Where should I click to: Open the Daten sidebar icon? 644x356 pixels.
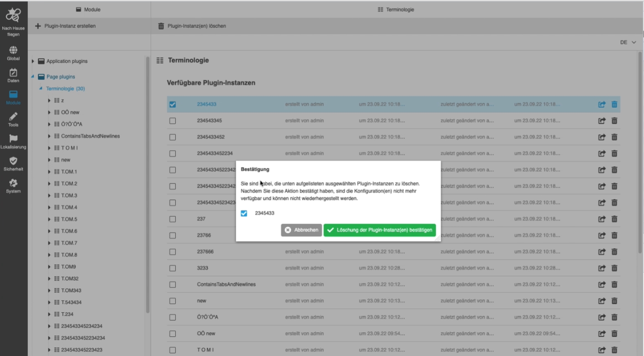click(x=13, y=73)
